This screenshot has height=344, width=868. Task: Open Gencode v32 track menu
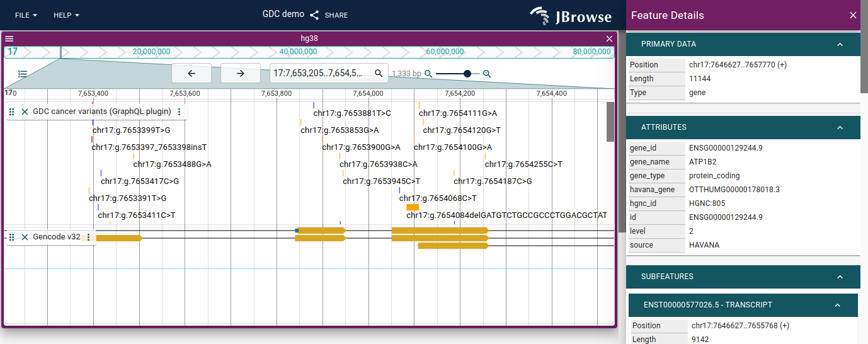(88, 237)
